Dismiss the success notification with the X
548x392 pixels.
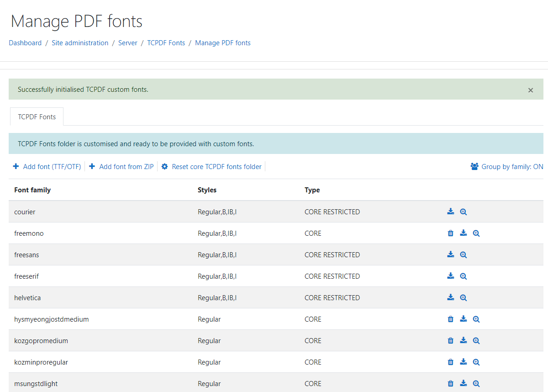(531, 90)
